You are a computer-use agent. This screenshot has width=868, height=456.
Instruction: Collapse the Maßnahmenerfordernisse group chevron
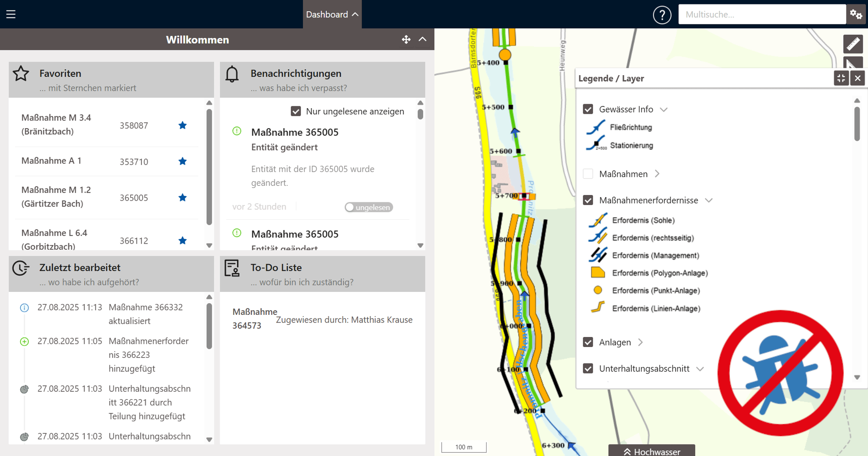[x=709, y=200]
